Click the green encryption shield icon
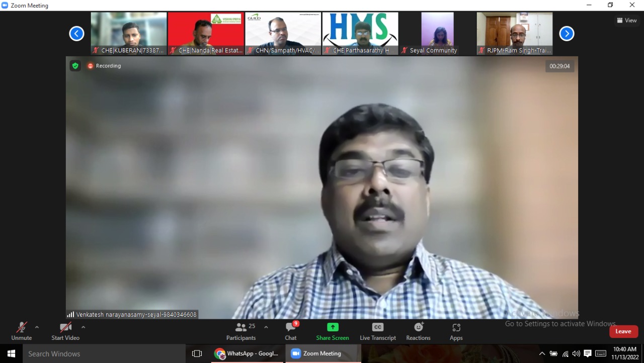 [x=75, y=66]
